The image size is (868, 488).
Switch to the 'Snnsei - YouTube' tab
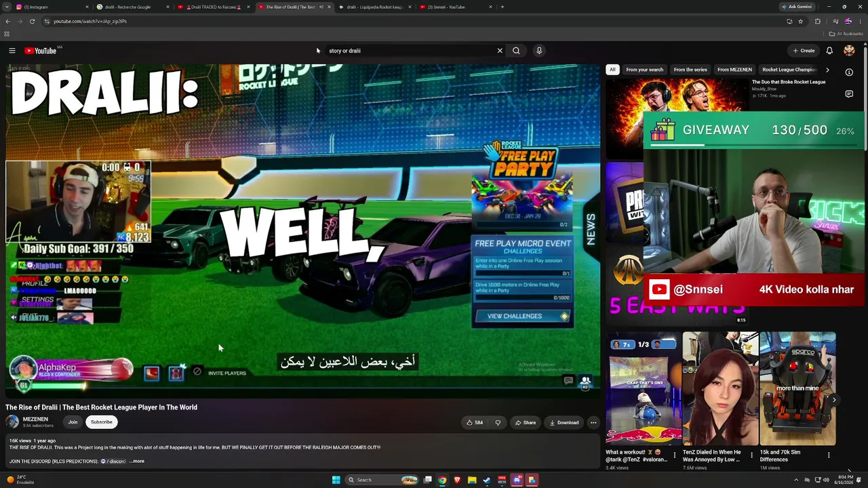454,7
